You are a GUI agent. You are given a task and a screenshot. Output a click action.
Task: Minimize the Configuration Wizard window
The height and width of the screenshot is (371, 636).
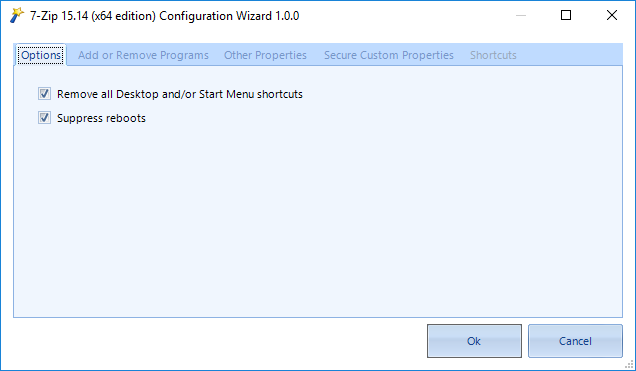coord(521,15)
